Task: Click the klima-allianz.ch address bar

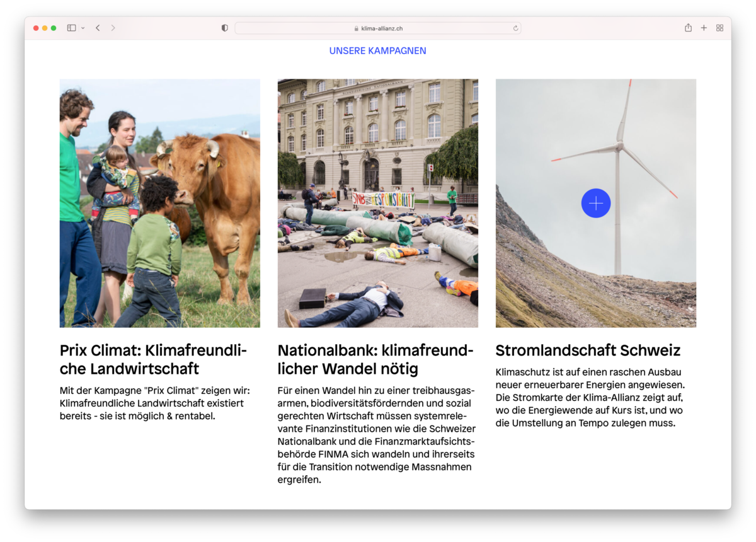Action: tap(378, 28)
